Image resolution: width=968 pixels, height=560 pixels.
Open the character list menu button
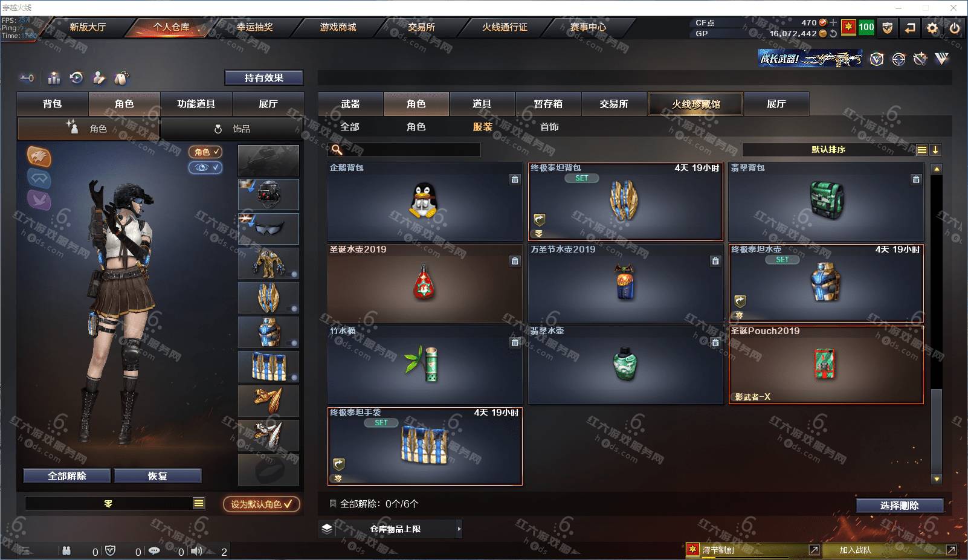coord(199,503)
